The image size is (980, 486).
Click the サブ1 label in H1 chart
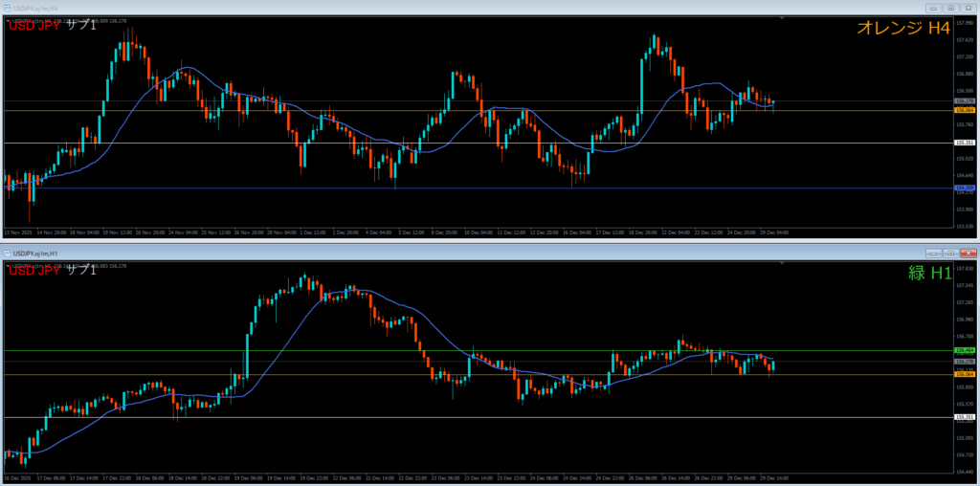[81, 271]
